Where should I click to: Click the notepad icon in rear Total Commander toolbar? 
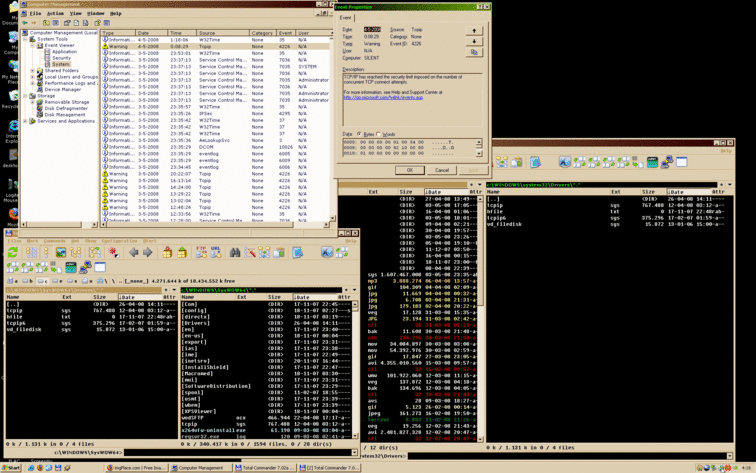(535, 162)
